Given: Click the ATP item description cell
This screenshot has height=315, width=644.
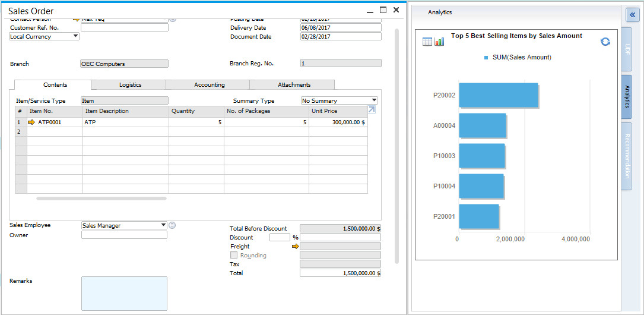Looking at the screenshot, I should point(126,122).
